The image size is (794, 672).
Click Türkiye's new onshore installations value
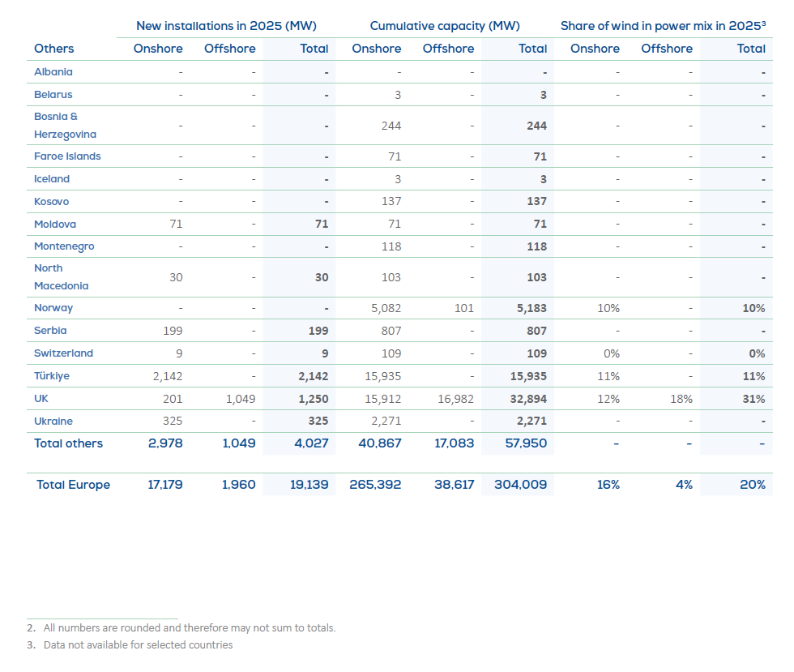tap(168, 376)
